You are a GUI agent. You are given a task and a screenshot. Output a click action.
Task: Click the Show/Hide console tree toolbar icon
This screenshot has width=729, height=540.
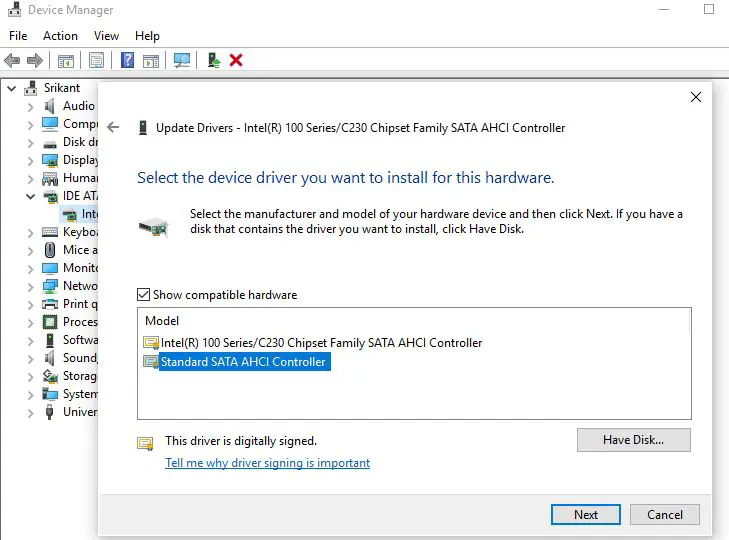pos(66,60)
